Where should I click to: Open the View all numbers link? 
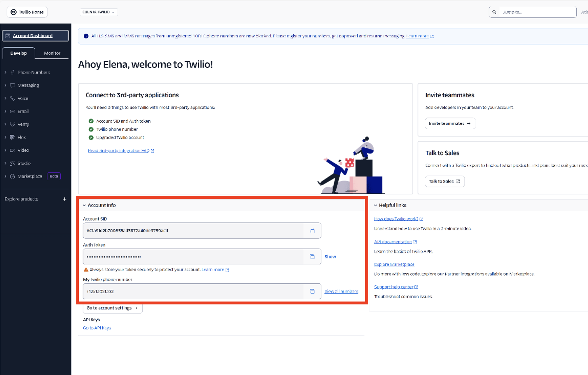[341, 291]
